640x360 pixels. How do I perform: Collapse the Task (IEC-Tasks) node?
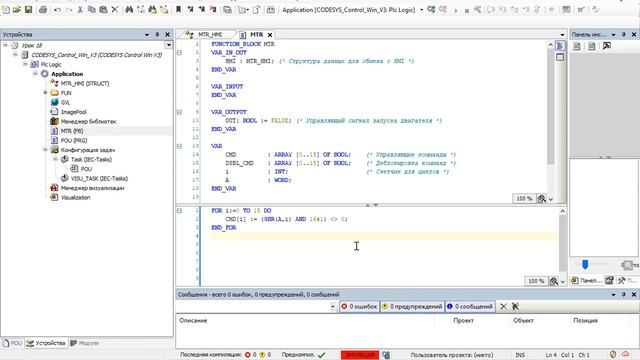coord(56,159)
